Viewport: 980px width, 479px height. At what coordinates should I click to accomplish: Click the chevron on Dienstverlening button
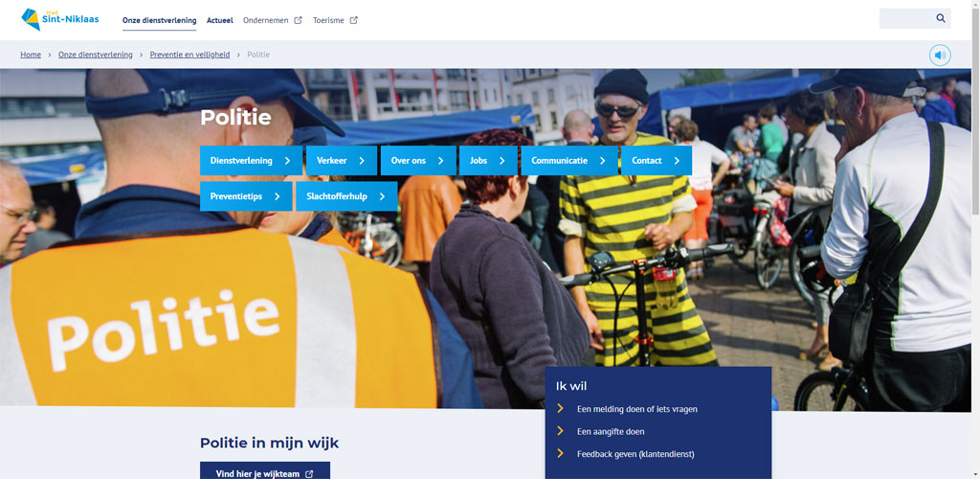(287, 161)
